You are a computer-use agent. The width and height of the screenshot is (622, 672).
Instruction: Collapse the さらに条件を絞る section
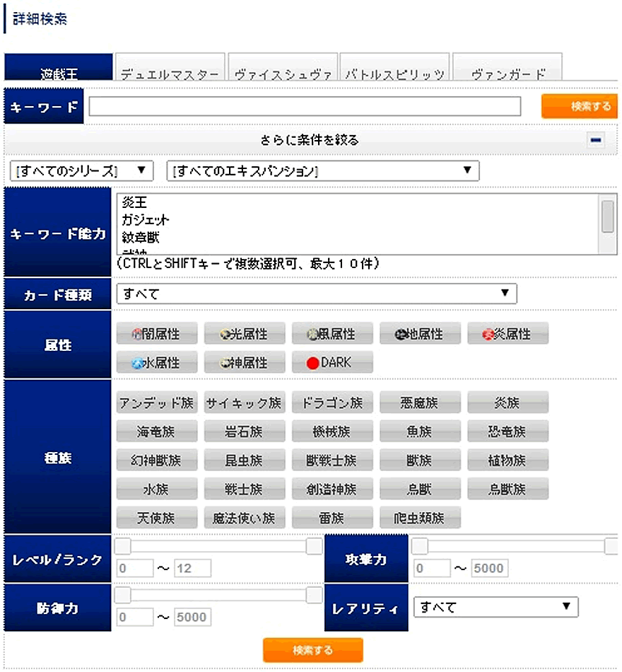(x=596, y=140)
